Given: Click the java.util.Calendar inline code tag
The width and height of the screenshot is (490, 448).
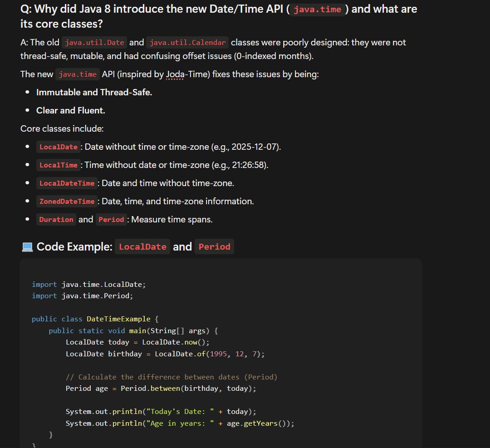Looking at the screenshot, I should pyautogui.click(x=187, y=43).
